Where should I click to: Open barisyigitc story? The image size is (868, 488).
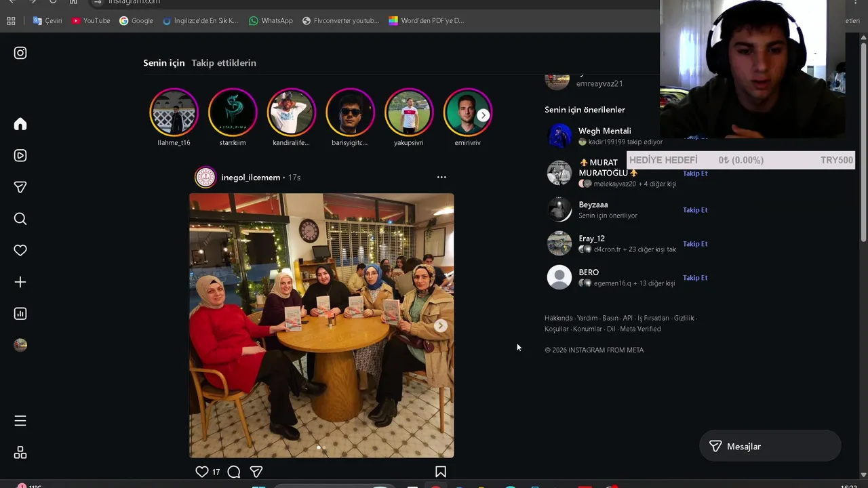click(x=350, y=113)
